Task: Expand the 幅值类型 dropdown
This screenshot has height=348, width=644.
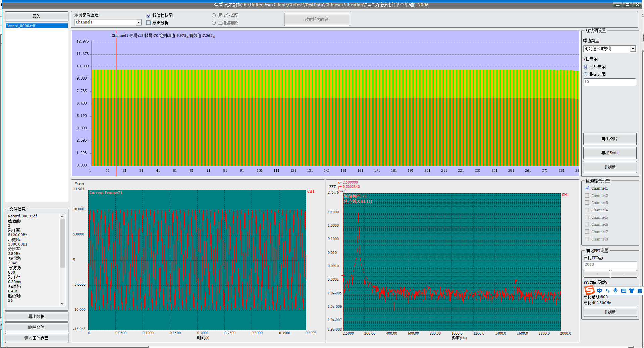Action: pos(633,49)
